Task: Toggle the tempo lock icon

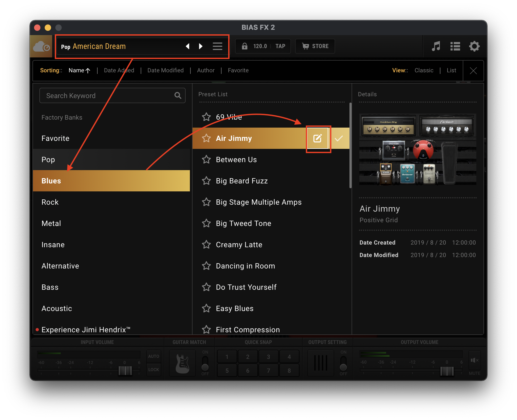Action: pyautogui.click(x=245, y=46)
